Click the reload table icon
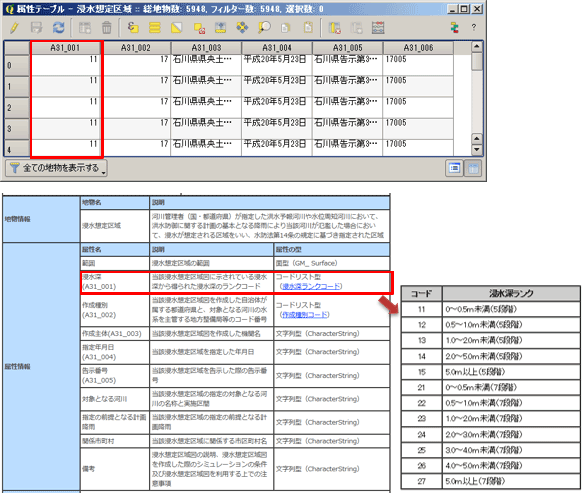Screen dimensions: 582x493 click(x=58, y=28)
